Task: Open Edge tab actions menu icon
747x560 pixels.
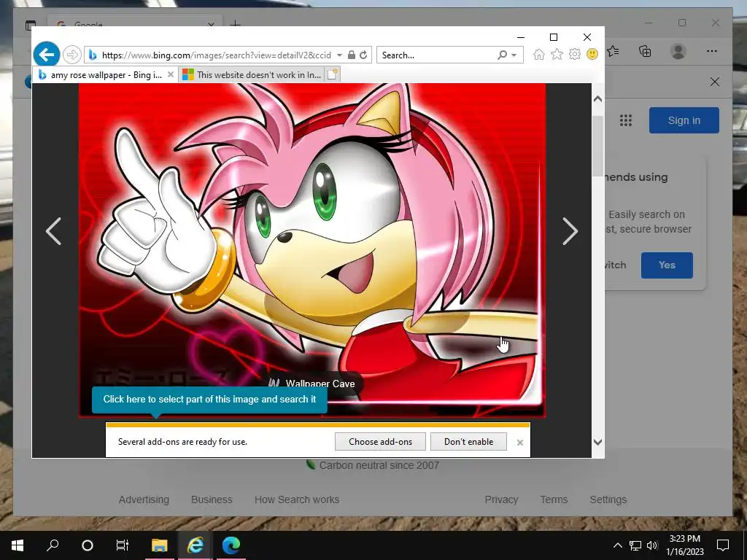Action: (x=31, y=25)
